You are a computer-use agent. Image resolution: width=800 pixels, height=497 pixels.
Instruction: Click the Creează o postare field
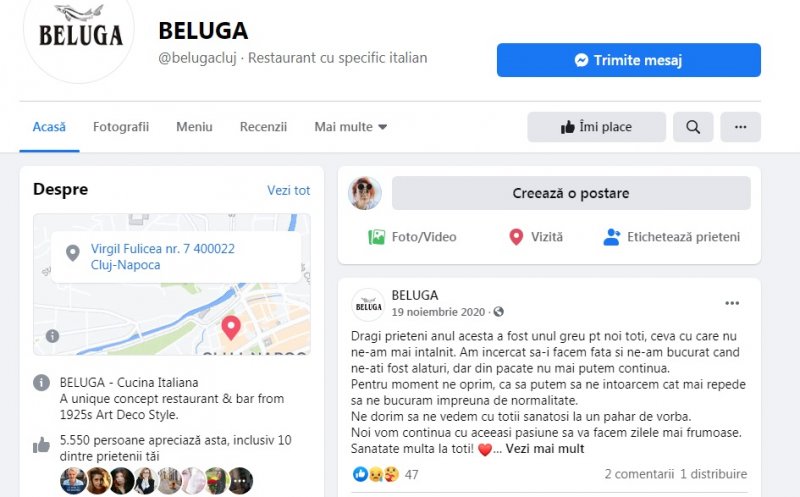point(571,193)
